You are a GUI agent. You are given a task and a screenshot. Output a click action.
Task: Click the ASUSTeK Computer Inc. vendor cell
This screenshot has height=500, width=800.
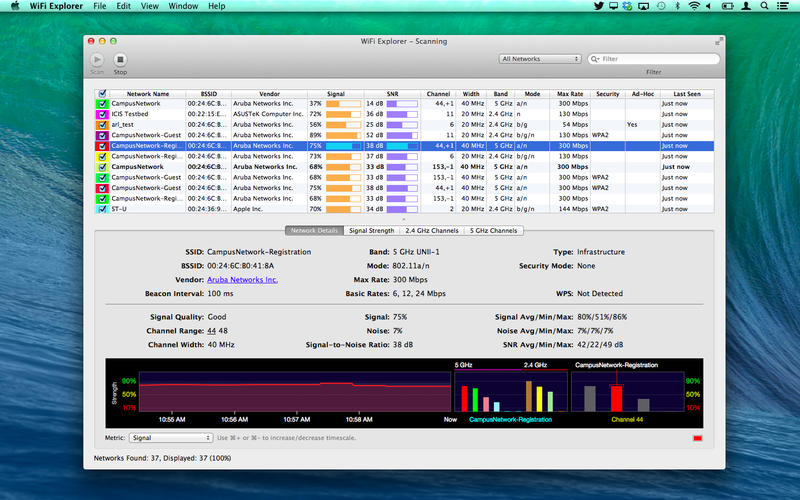pos(268,114)
